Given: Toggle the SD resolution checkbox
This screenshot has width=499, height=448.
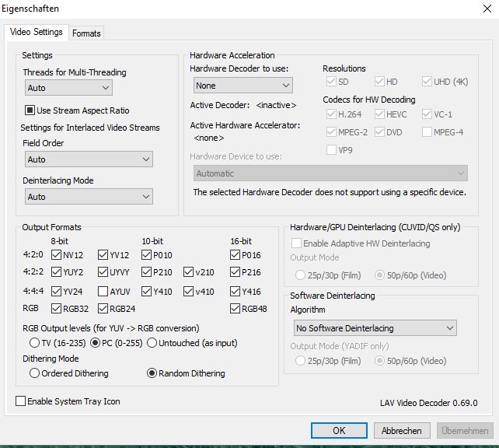Looking at the screenshot, I should coord(331,82).
